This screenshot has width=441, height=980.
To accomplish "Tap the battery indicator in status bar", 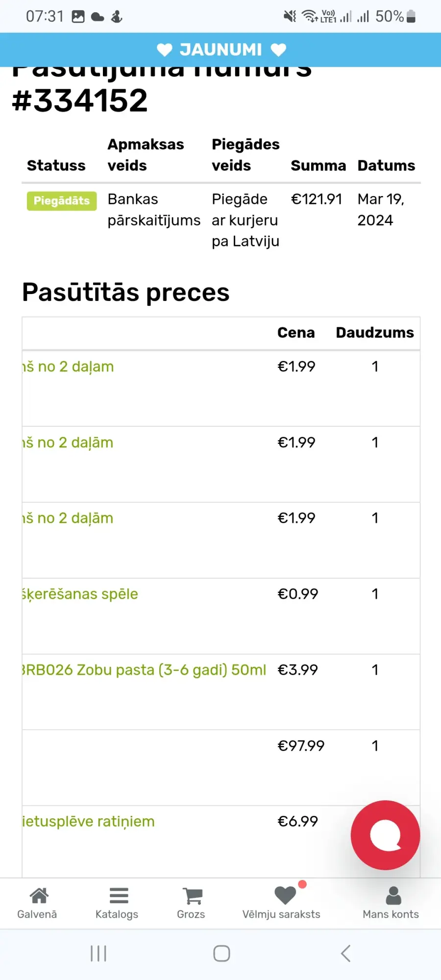I will 411,17.
